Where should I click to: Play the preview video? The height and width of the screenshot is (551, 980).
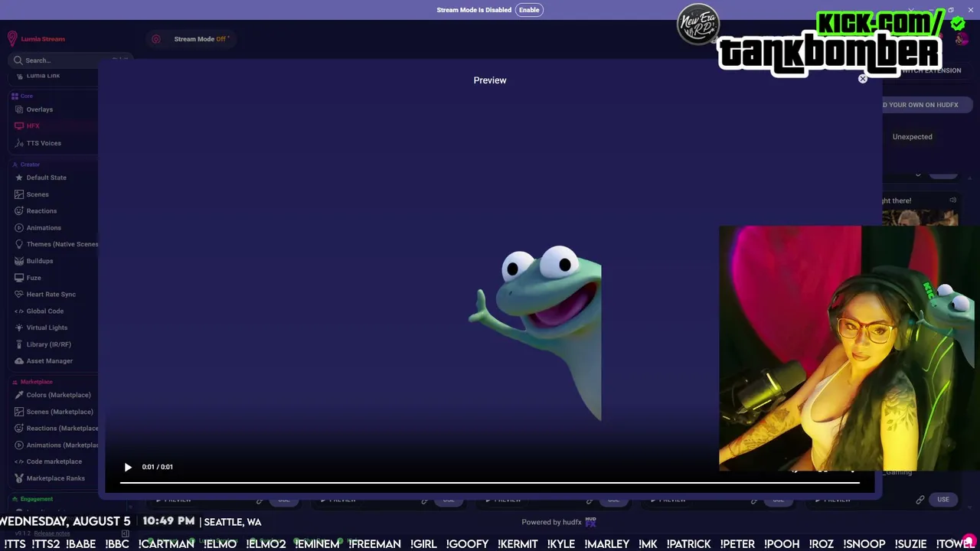click(128, 467)
